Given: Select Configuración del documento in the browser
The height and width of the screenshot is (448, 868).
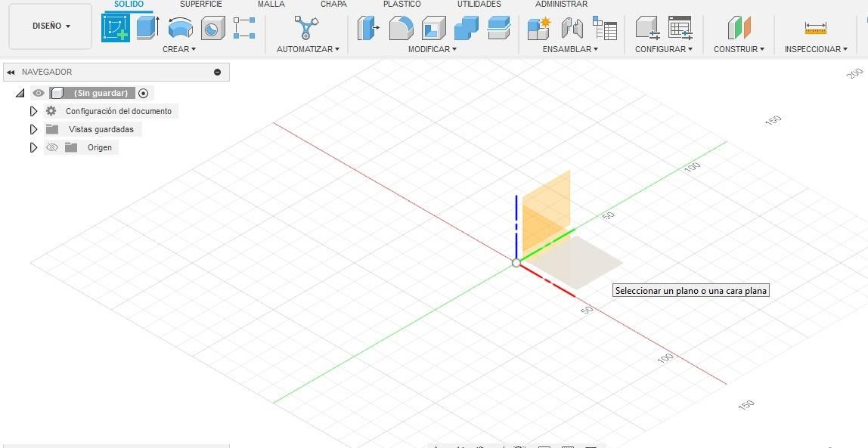Looking at the screenshot, I should coord(119,111).
